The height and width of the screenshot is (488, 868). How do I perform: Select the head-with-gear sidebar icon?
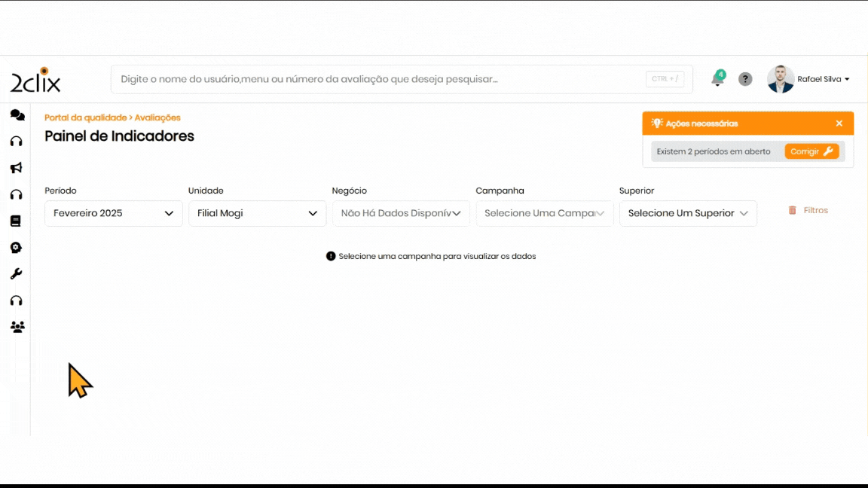coord(17,248)
